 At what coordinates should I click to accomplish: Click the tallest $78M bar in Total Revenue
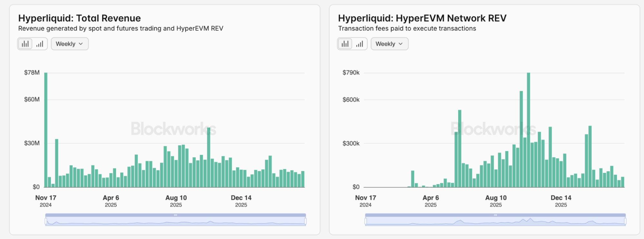(46, 129)
